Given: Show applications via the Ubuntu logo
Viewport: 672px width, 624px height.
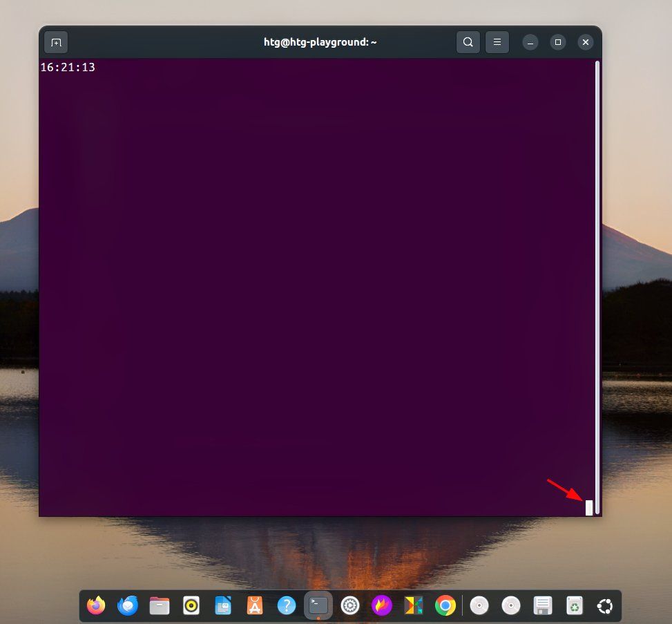Looking at the screenshot, I should 605,606.
